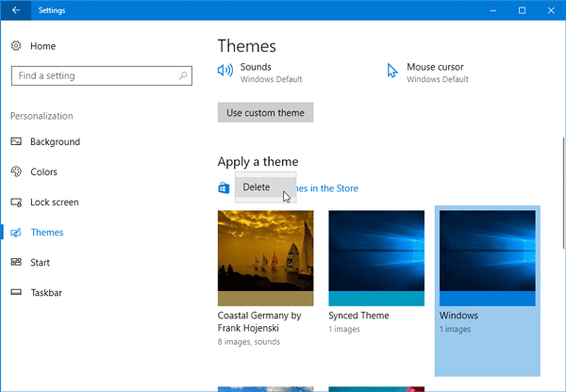The width and height of the screenshot is (566, 392).
Task: Click the Lock screen icon
Action: pos(16,202)
